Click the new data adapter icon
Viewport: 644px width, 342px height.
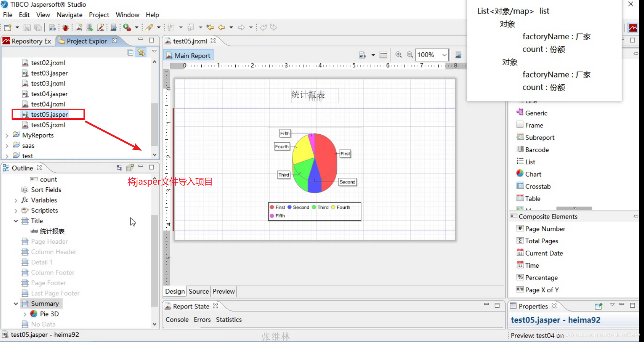point(90,28)
